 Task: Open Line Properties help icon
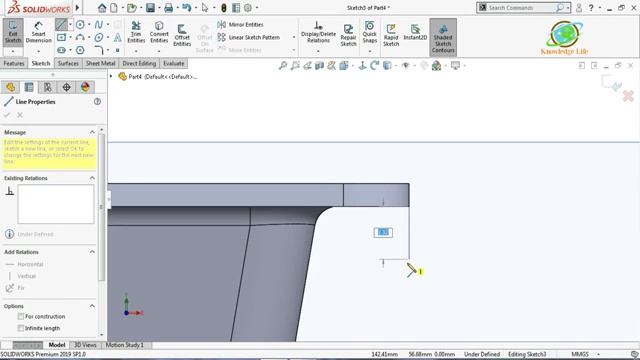pos(97,102)
